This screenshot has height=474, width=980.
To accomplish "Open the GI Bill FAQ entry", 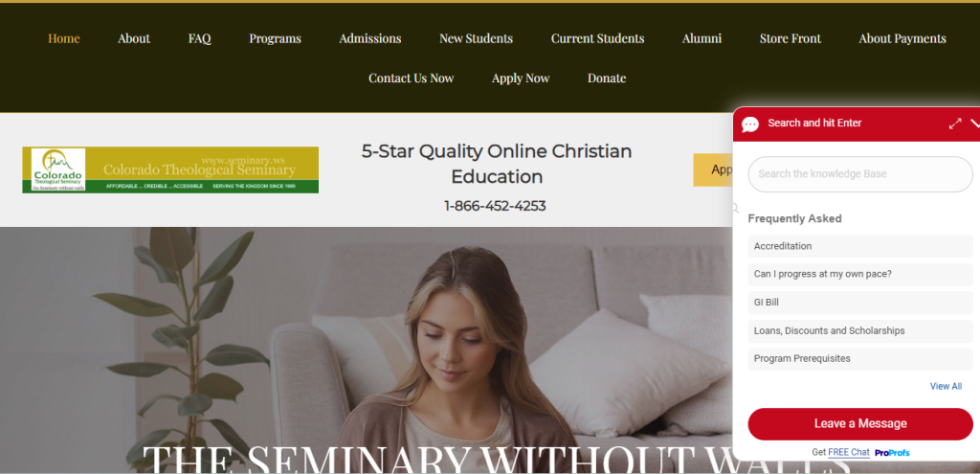I will (x=860, y=303).
